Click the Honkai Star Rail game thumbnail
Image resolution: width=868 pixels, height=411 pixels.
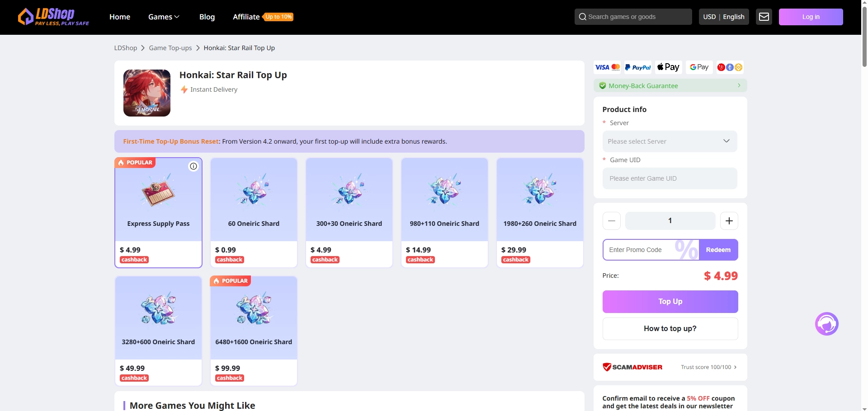point(147,93)
